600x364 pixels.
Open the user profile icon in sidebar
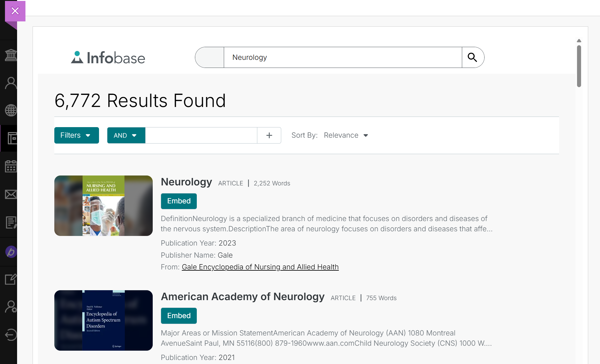(x=11, y=83)
